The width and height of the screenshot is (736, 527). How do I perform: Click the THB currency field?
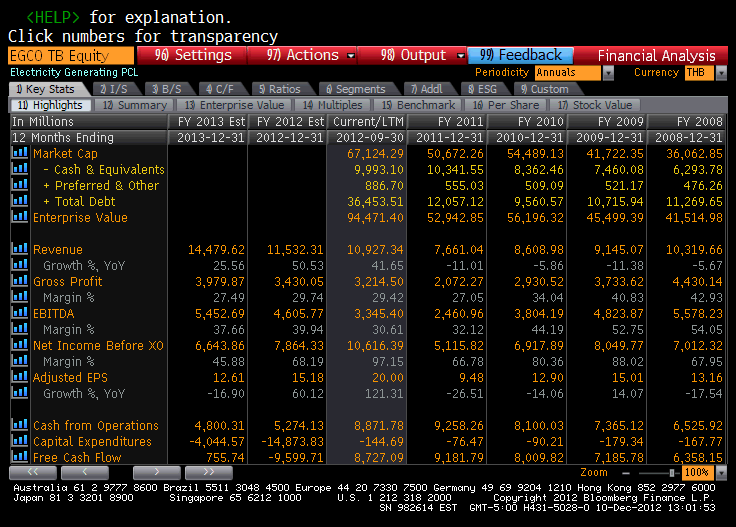click(x=699, y=73)
